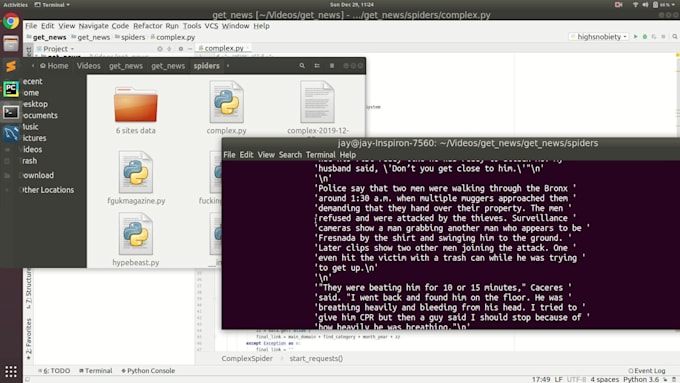Click the date and clock in the top bar
The width and height of the screenshot is (680, 383).
click(x=352, y=5)
